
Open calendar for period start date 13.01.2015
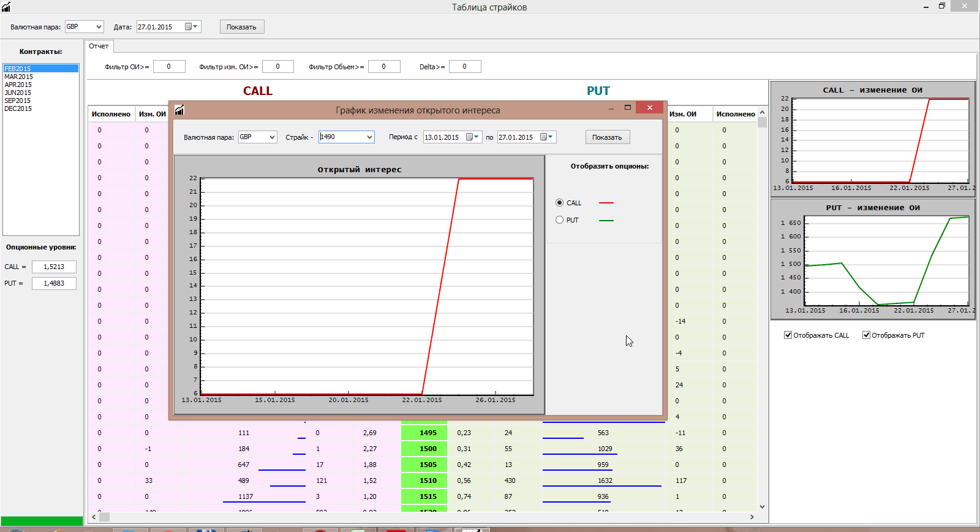coord(472,137)
